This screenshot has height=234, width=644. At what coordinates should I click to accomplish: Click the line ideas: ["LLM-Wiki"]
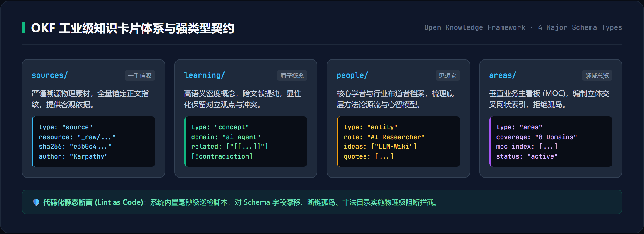coord(380,146)
